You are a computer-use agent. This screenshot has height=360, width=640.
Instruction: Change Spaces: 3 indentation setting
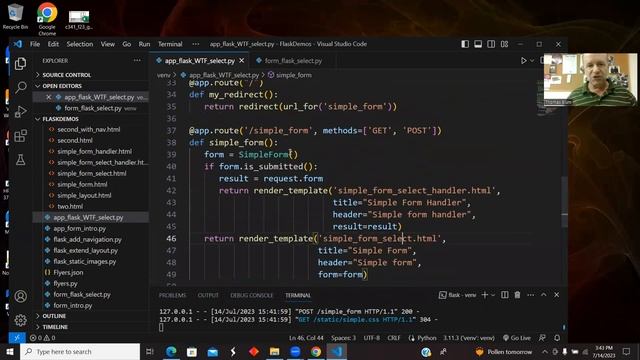coord(343,338)
